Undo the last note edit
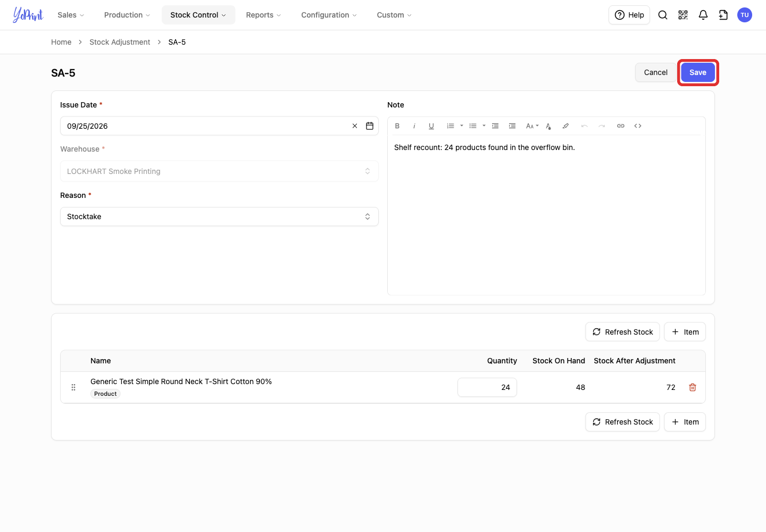Image resolution: width=766 pixels, height=532 pixels. [585, 126]
